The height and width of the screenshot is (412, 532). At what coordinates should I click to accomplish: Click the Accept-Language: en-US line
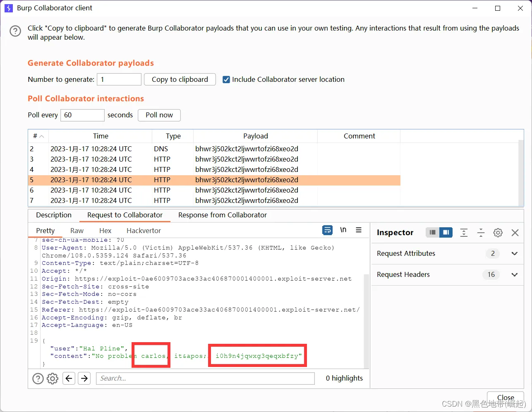87,325
